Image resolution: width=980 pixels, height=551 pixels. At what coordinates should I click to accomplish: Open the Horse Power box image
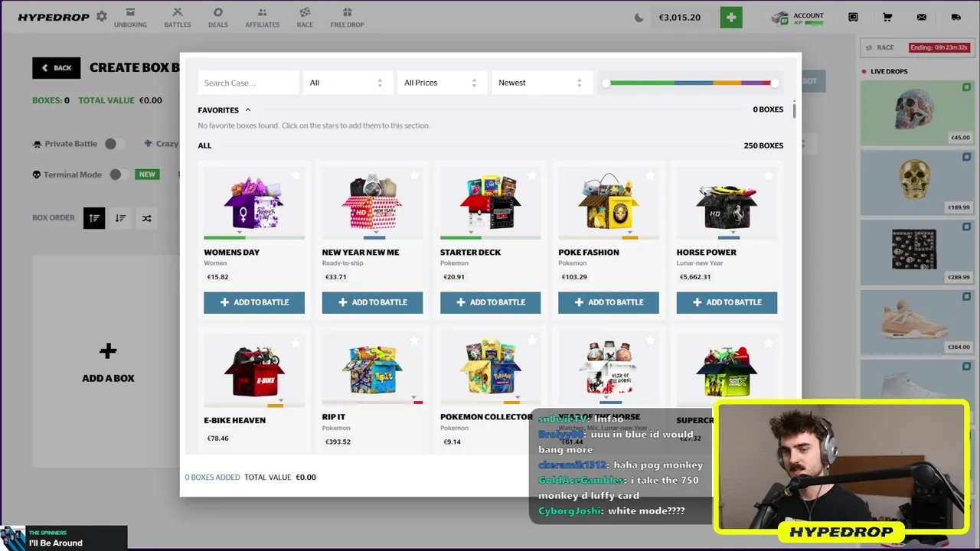(x=727, y=205)
